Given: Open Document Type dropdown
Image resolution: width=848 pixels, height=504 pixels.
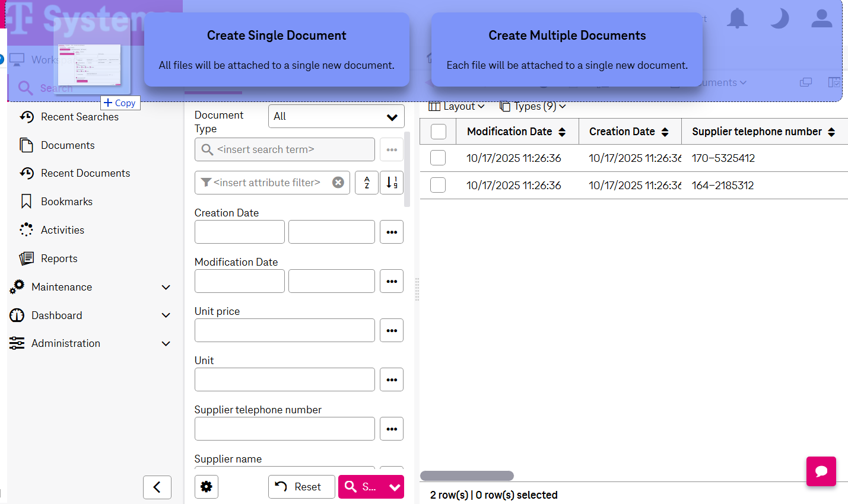Looking at the screenshot, I should coord(336,116).
